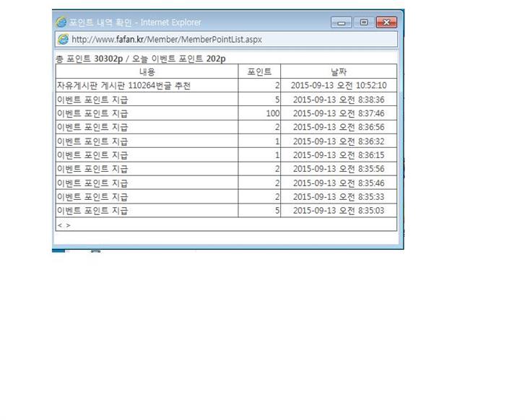Go to previous page with < link

pos(59,225)
